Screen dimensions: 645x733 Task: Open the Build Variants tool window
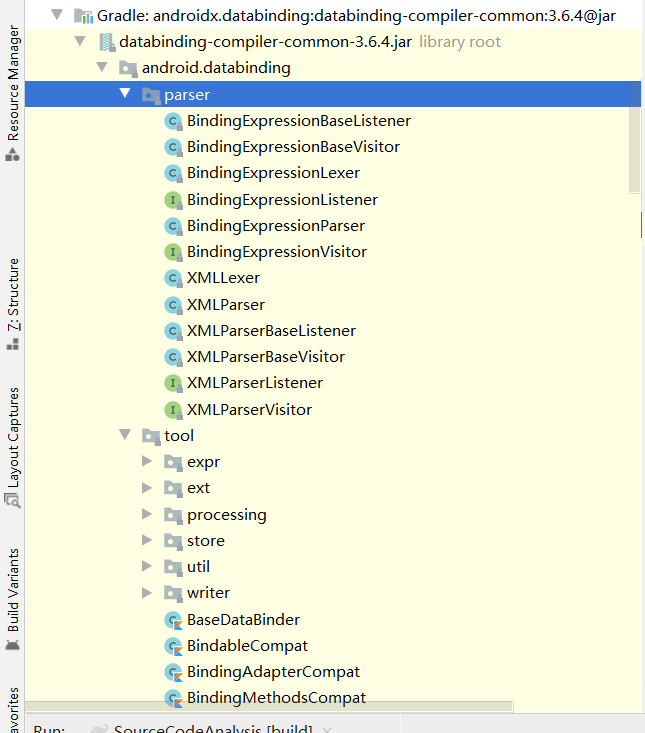click(13, 600)
